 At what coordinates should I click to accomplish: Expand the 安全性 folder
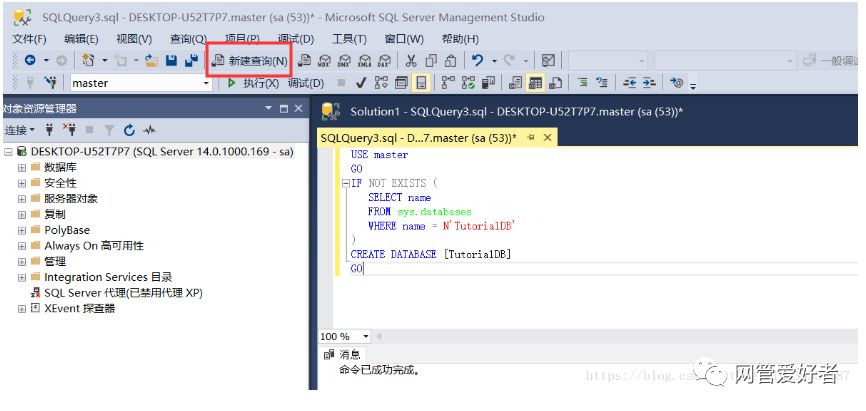pyautogui.click(x=22, y=183)
